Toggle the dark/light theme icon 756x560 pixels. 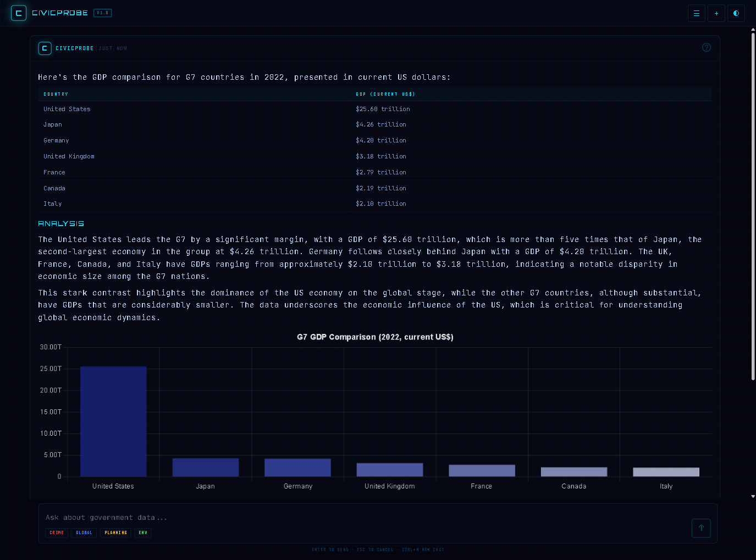coord(736,13)
